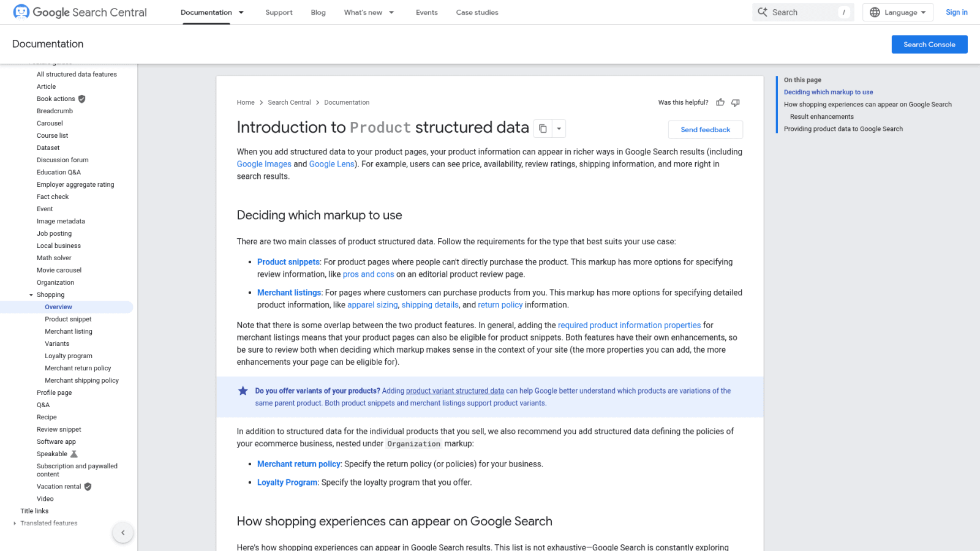Viewport: 980px width, 551px height.
Task: Click the Search Central breadcrumb link
Action: [x=289, y=102]
